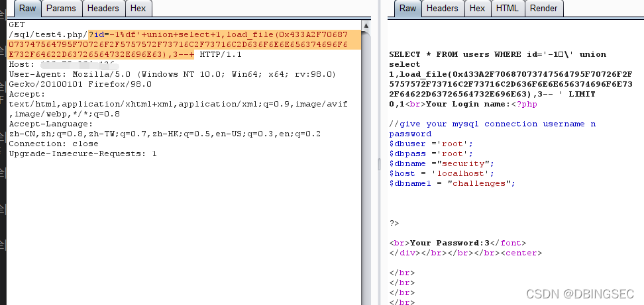Click the $dbpass ='root' line
This screenshot has width=644, height=305.
(x=431, y=153)
